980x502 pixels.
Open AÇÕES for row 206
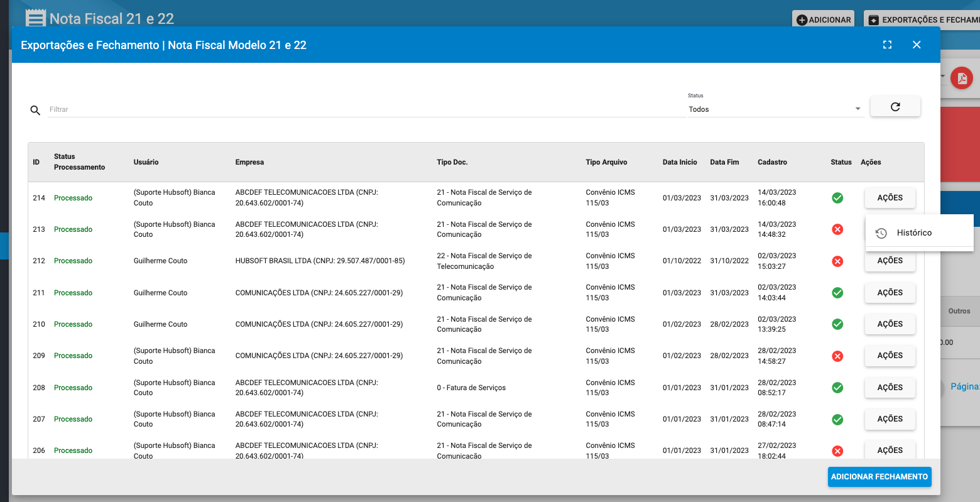click(x=890, y=450)
